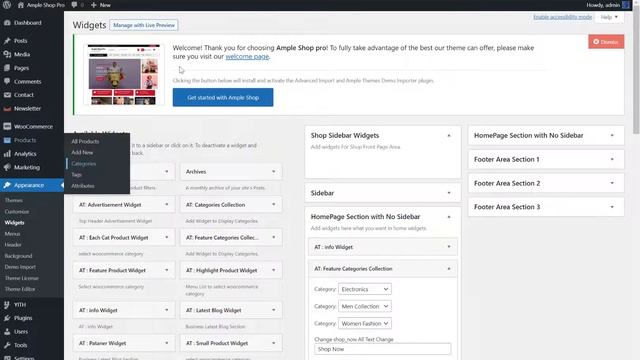Screen dimensions: 640x360
Task: Click the Marketing megaphone icon
Action: coord(7,167)
